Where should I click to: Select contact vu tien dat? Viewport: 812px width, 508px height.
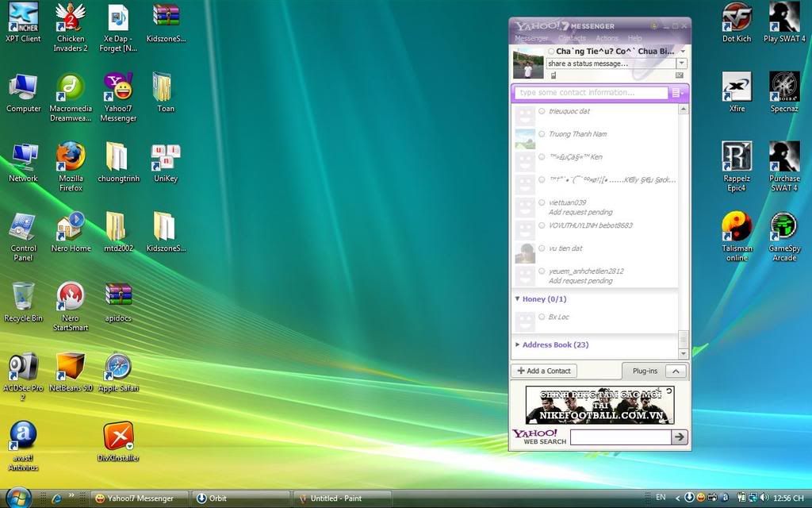[x=595, y=253]
